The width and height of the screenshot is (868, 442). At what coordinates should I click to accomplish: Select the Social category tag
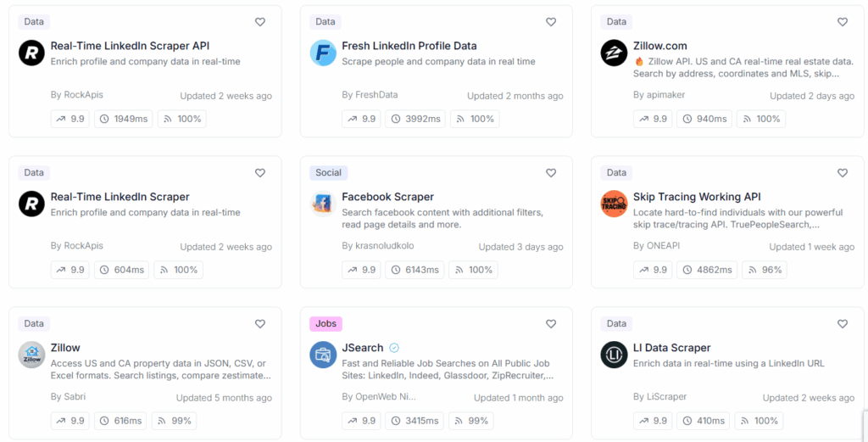(328, 173)
